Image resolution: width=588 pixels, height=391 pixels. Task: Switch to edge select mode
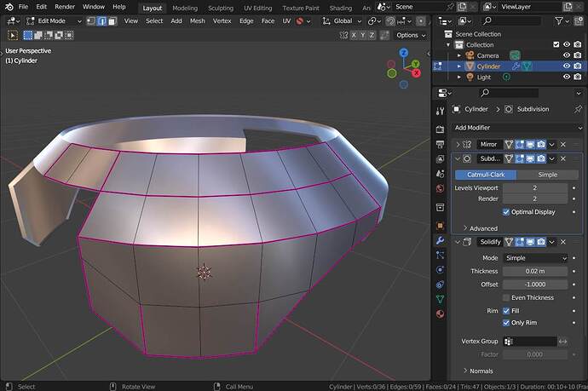[x=101, y=21]
